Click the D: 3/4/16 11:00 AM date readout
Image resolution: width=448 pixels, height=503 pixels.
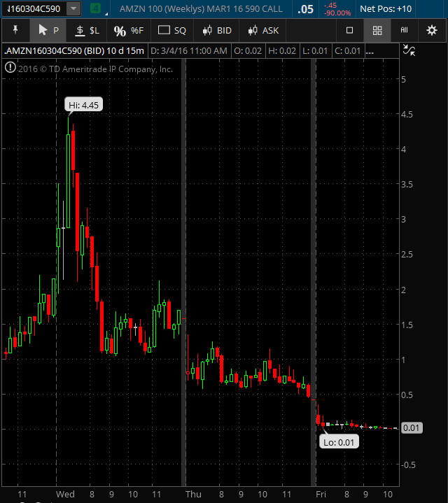point(189,51)
